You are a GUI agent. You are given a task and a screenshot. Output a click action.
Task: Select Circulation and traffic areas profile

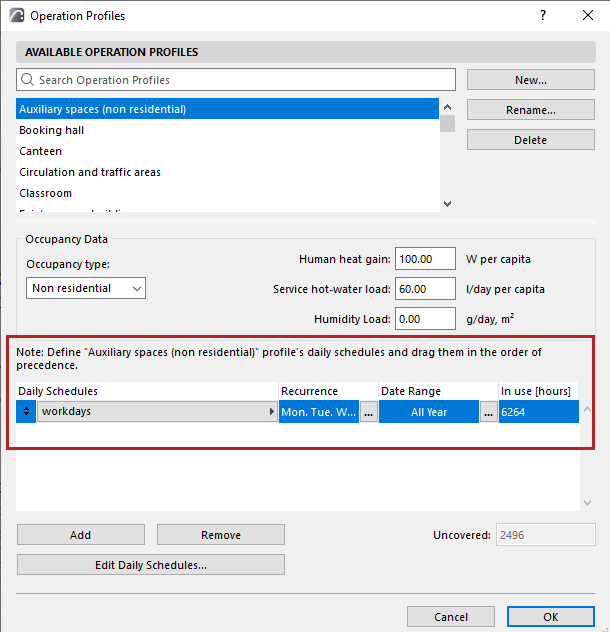90,172
